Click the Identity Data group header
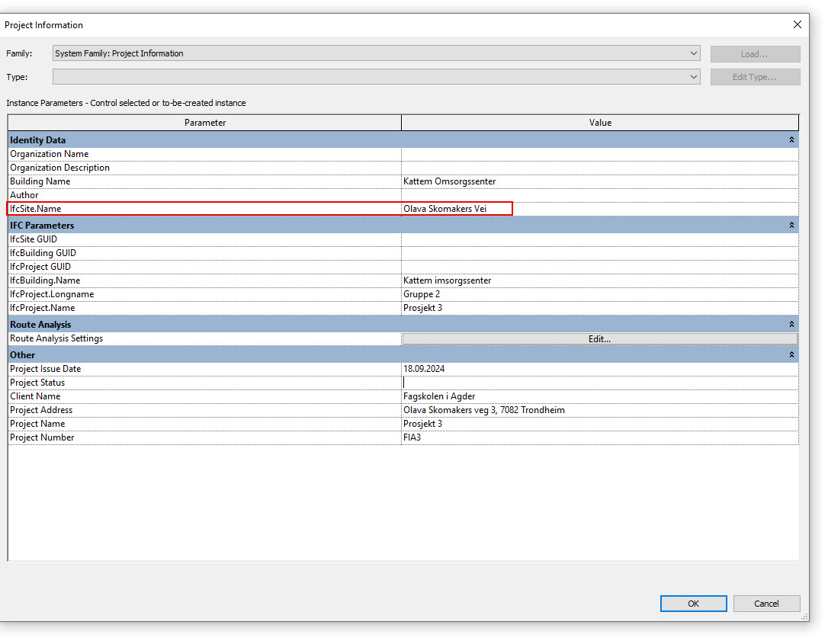Screen dimensions: 828x644 pyautogui.click(x=403, y=140)
